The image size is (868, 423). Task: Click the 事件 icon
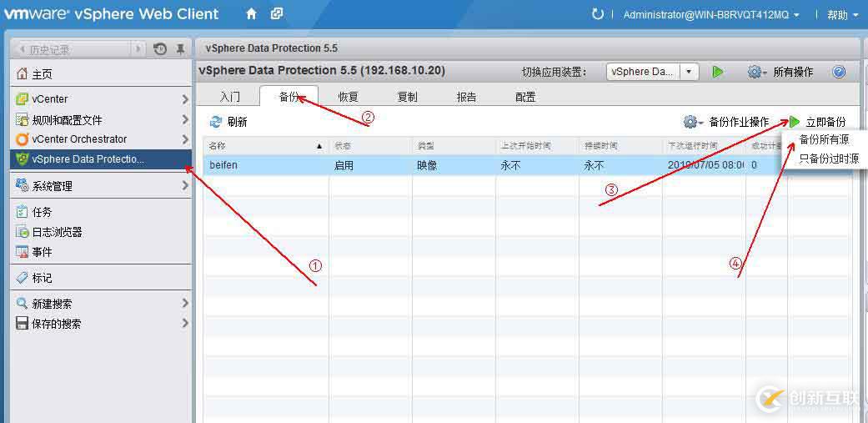coord(22,252)
